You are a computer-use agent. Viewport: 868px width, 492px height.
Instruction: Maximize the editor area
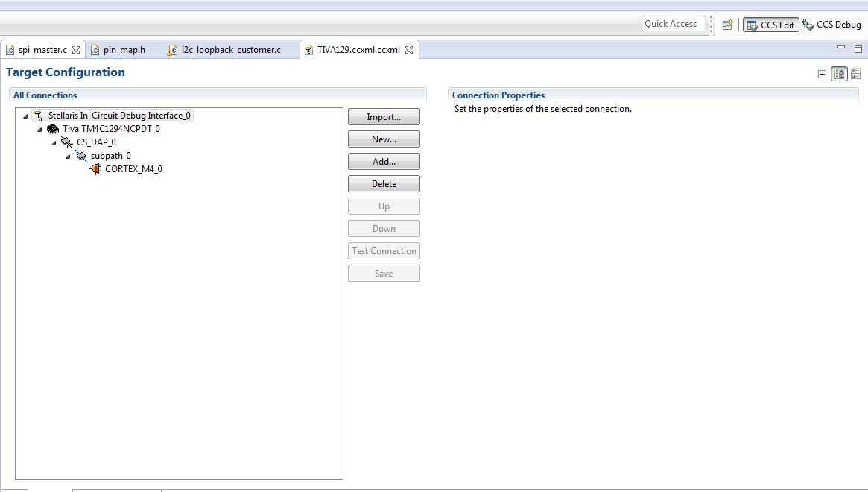pyautogui.click(x=858, y=48)
